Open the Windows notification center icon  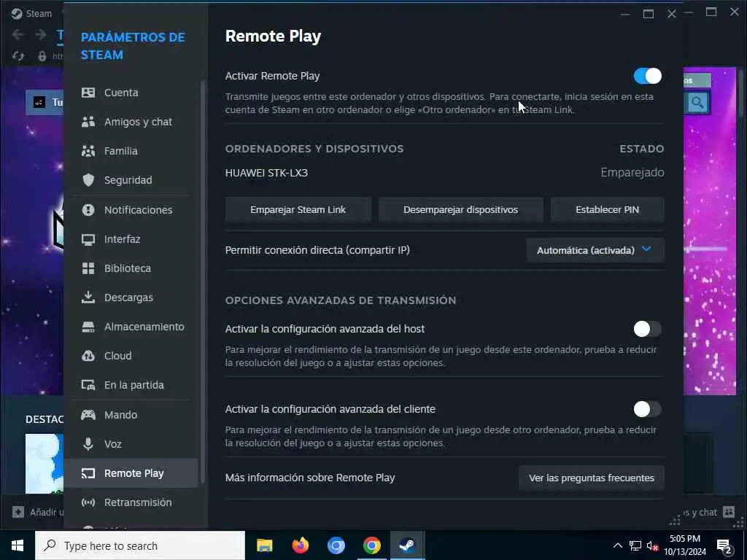(724, 547)
